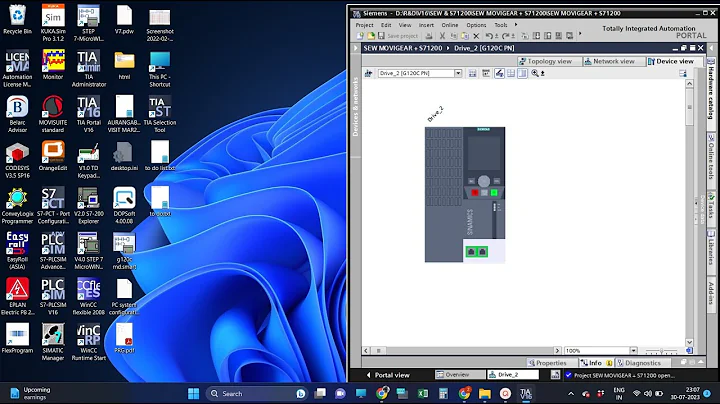This screenshot has width=720, height=404.
Task: Click the taskbar Search box
Action: (257, 393)
